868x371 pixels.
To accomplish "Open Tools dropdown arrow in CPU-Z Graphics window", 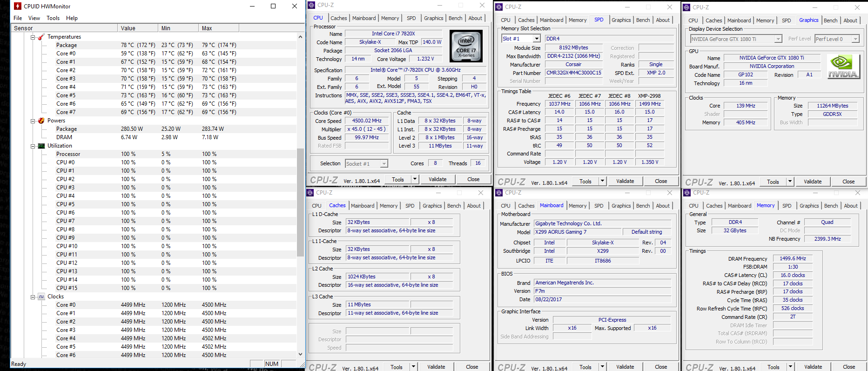I will [790, 182].
